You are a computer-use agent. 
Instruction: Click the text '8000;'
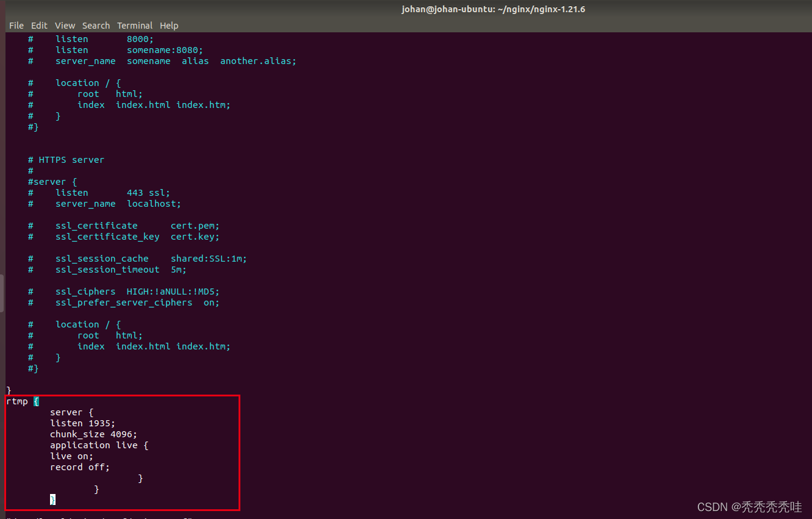[140, 39]
